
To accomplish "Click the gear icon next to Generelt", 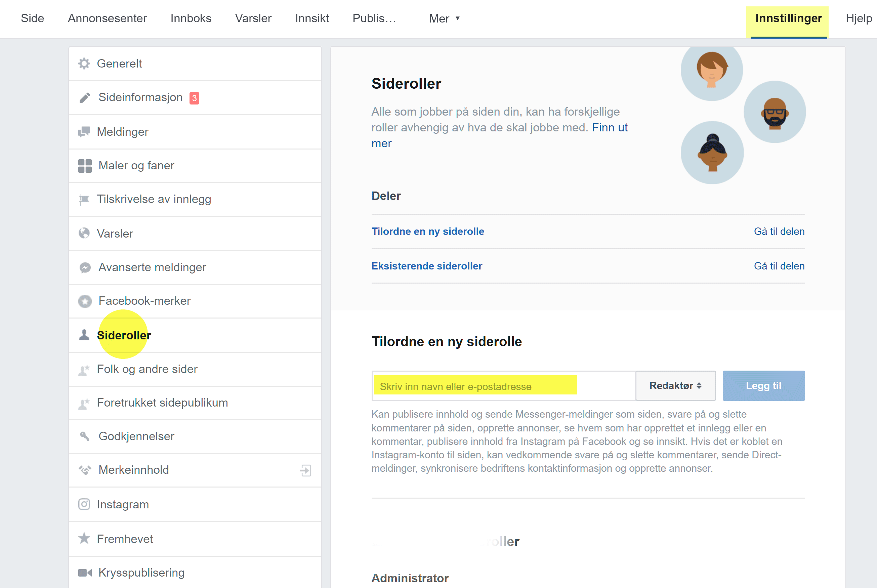I will click(84, 64).
